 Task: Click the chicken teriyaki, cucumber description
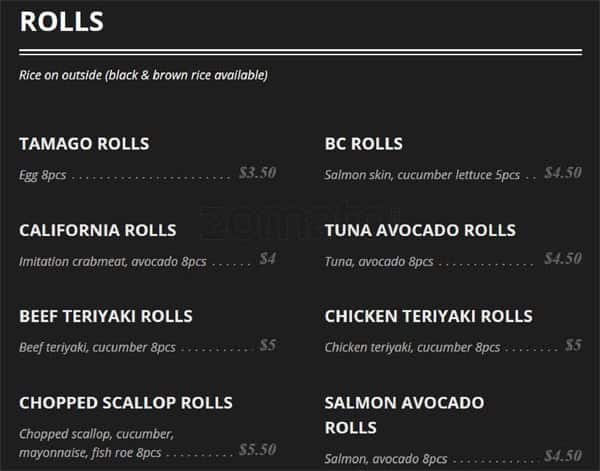tap(412, 347)
